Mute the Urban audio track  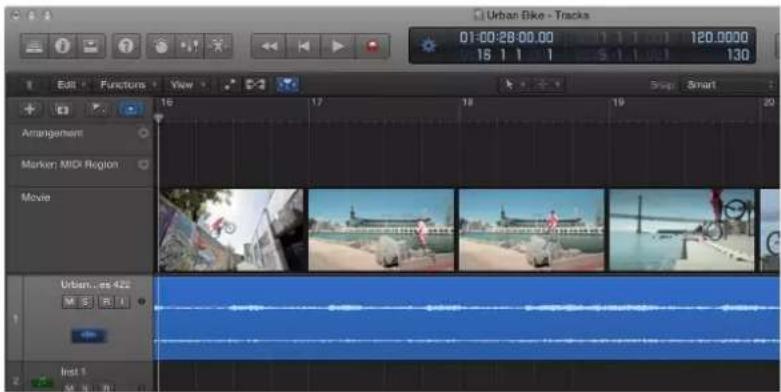(x=70, y=302)
